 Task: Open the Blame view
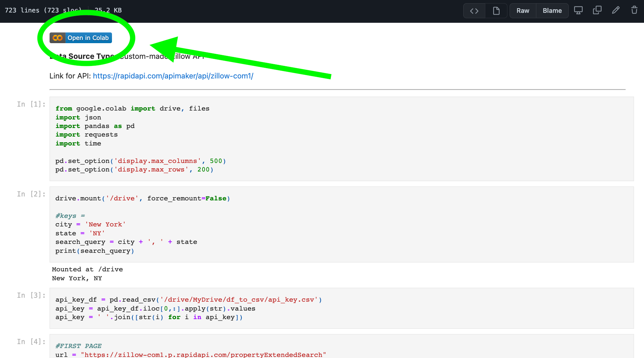pos(552,11)
